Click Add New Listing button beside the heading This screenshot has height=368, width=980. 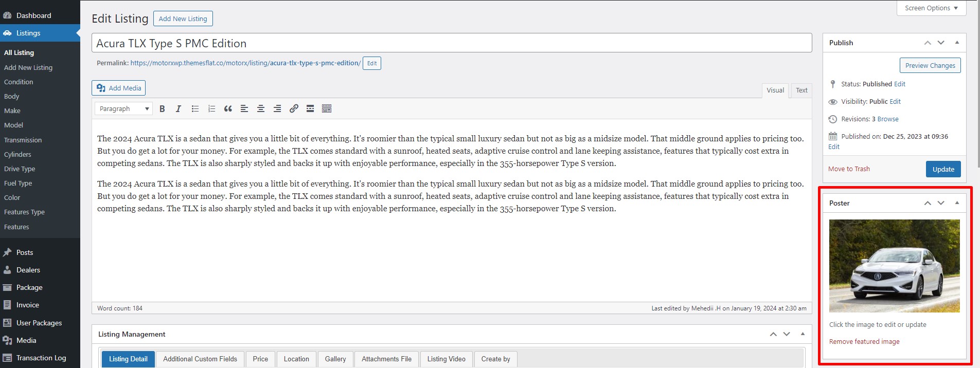click(x=183, y=19)
